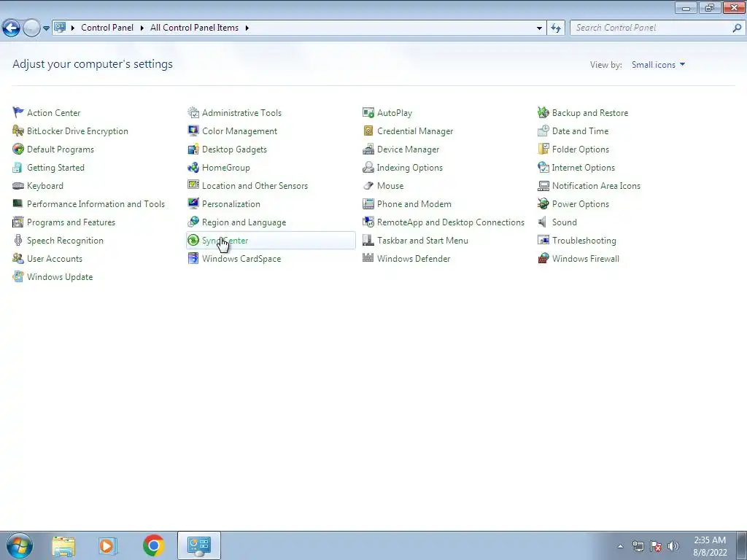The image size is (747, 560).
Task: Open the volume speaker tray icon
Action: pyautogui.click(x=673, y=546)
